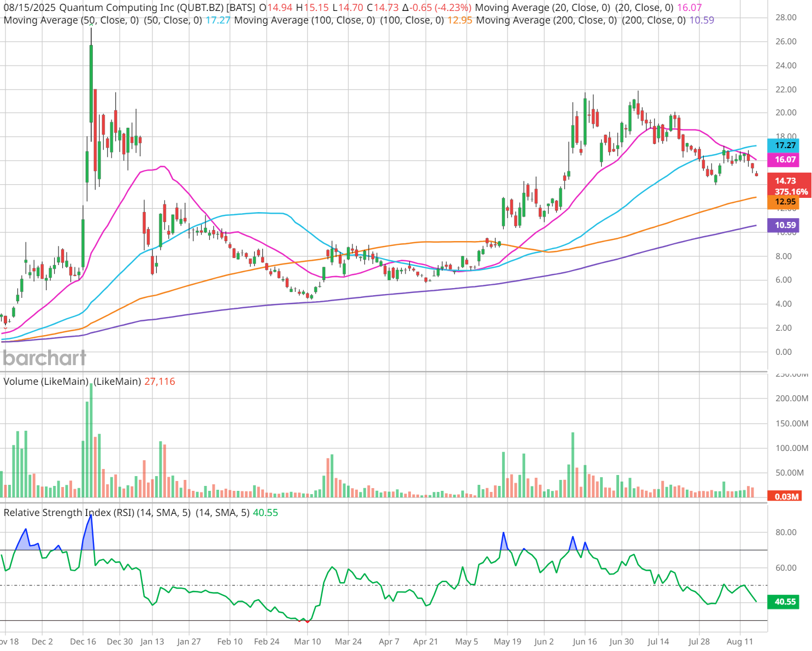Click the purple 10.59 value in the header legend

tap(702, 20)
